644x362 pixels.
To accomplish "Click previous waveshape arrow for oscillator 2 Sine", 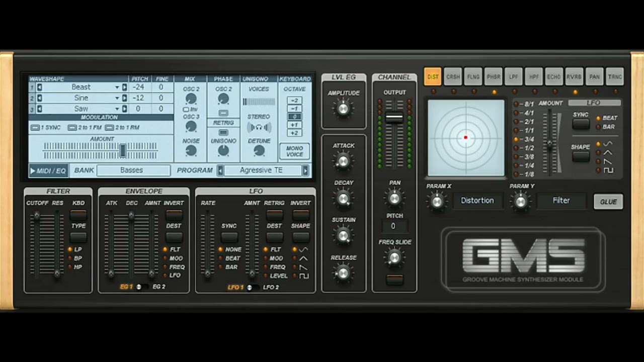I will click(x=40, y=98).
